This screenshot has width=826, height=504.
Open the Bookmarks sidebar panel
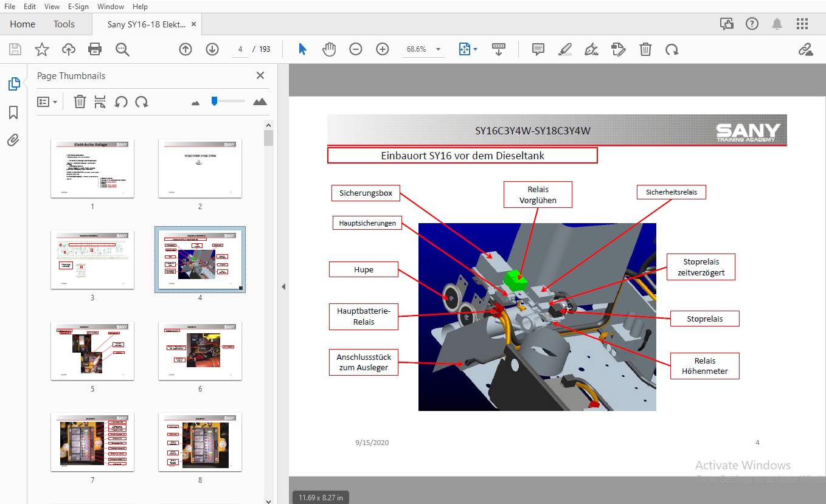pos(13,112)
